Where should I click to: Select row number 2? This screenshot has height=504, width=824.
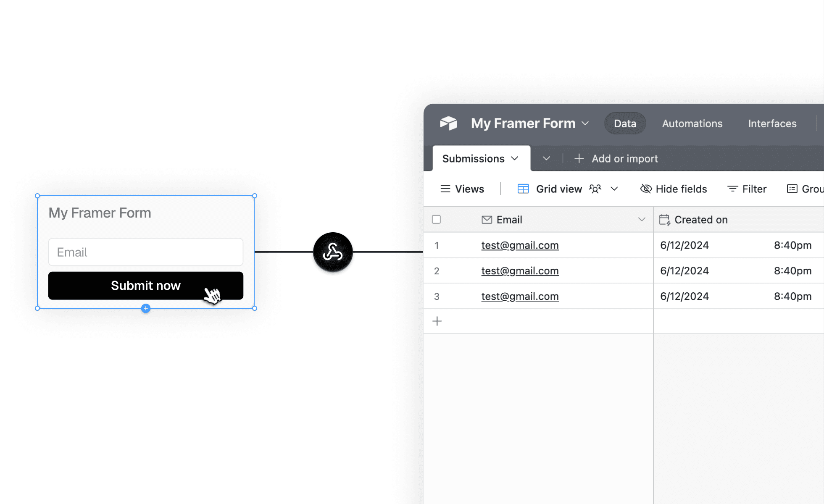coord(437,271)
